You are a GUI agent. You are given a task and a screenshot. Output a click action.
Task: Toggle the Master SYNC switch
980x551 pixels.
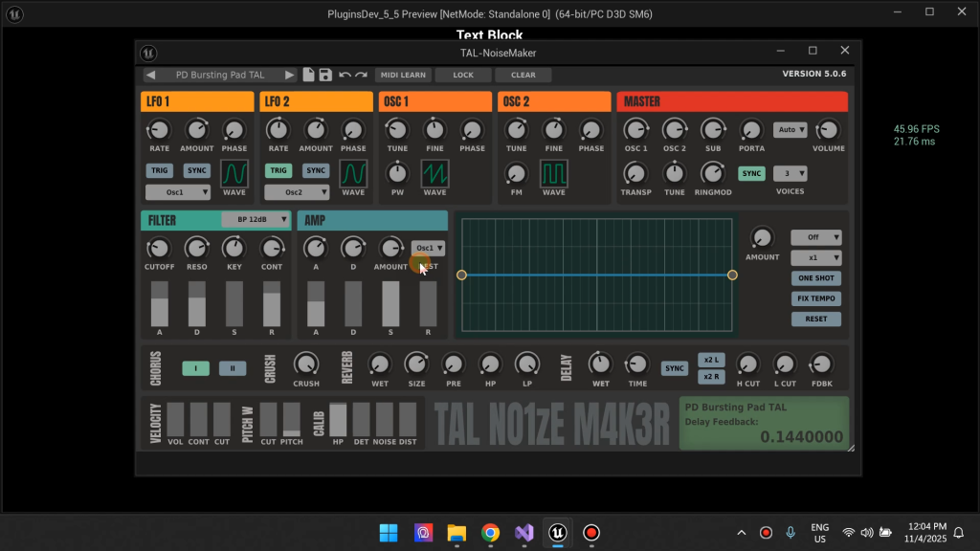(751, 174)
